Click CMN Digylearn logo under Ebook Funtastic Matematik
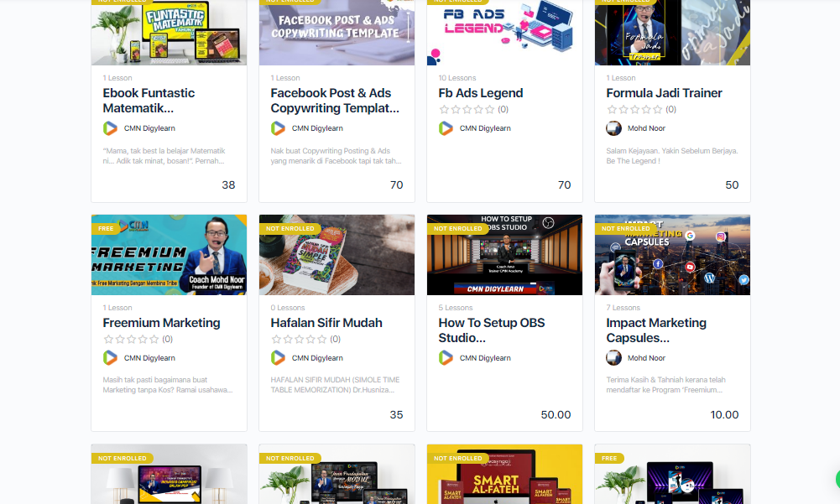This screenshot has height=504, width=840. tap(111, 128)
